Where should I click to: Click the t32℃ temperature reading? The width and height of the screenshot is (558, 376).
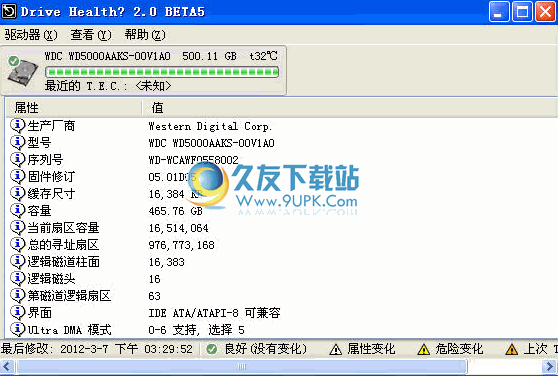[263, 56]
